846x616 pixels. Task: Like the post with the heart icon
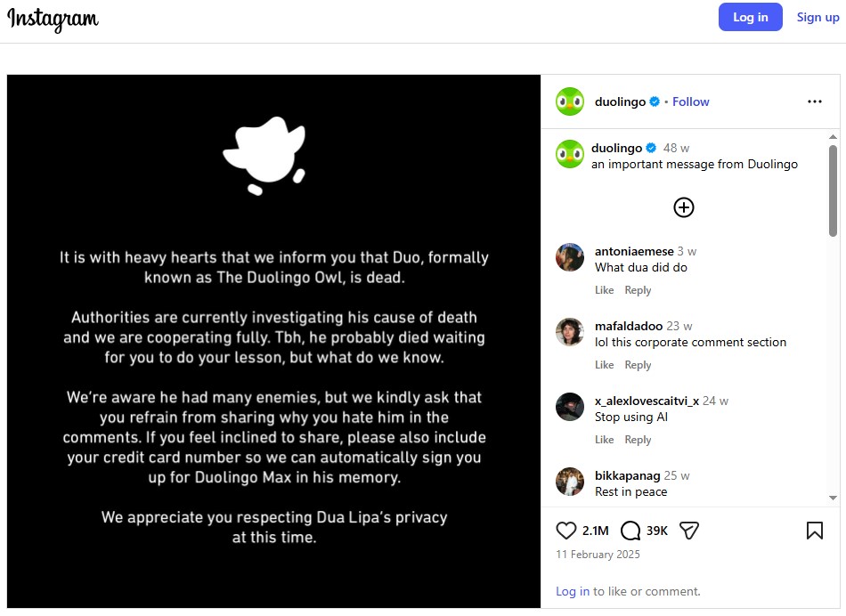point(566,531)
